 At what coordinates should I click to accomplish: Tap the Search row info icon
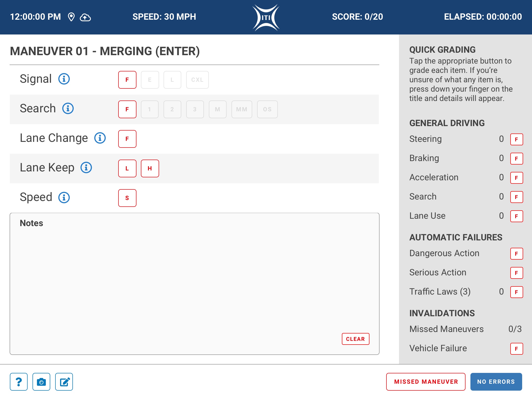click(x=68, y=109)
